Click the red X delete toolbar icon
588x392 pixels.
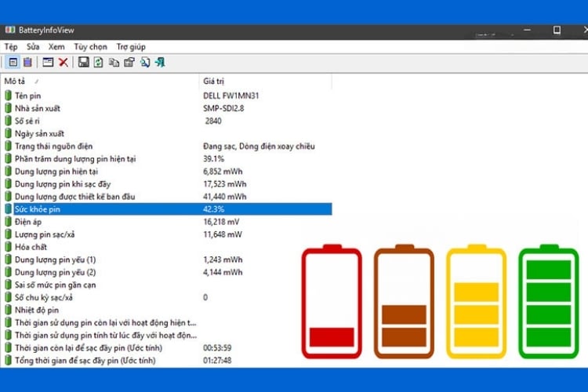64,62
